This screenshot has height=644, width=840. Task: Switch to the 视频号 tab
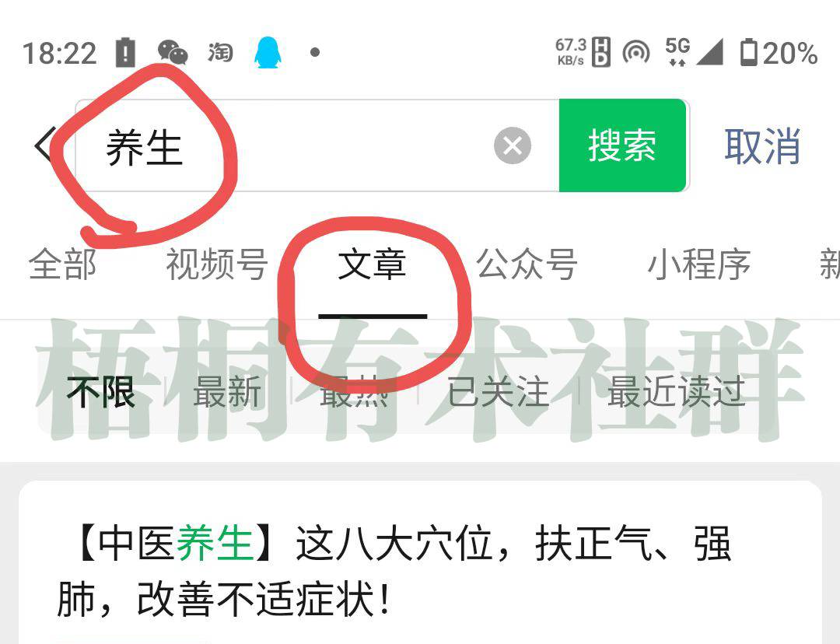pyautogui.click(x=217, y=264)
